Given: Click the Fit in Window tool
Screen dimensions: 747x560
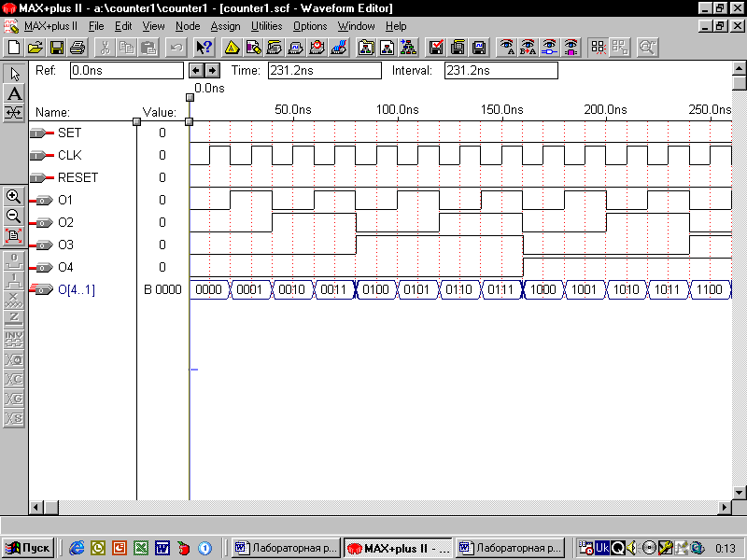Looking at the screenshot, I should pyautogui.click(x=14, y=235).
